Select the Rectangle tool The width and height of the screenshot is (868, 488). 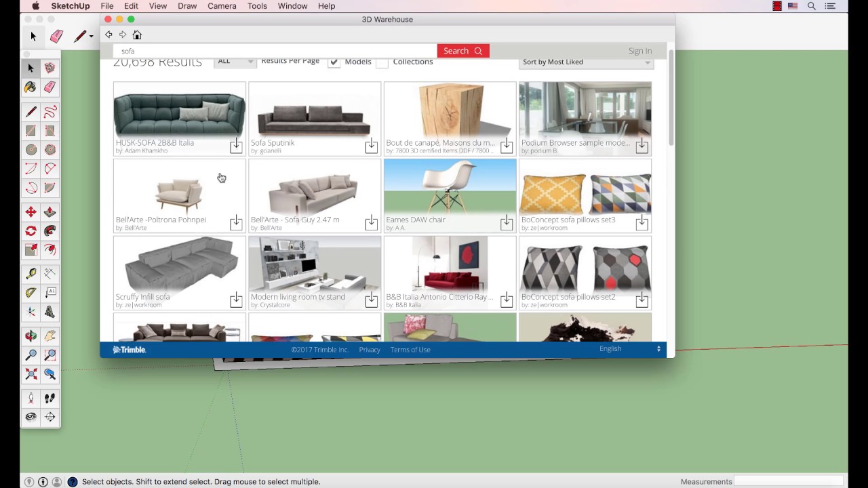click(31, 131)
